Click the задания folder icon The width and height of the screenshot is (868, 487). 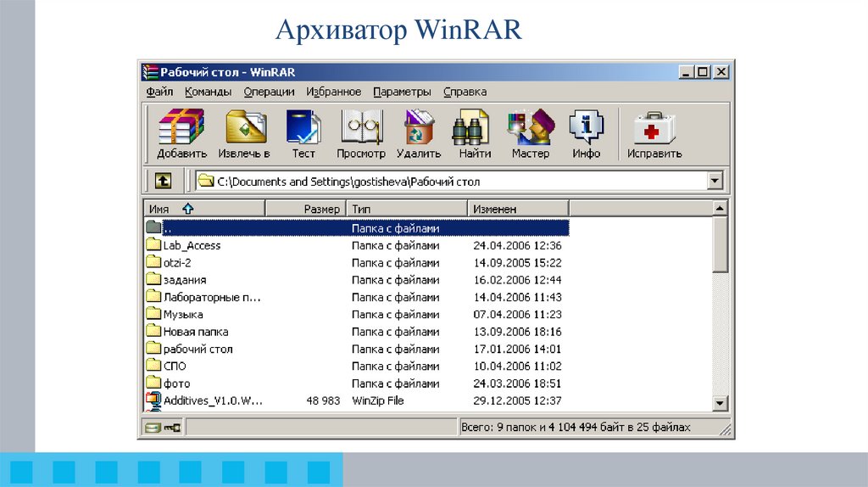[153, 278]
